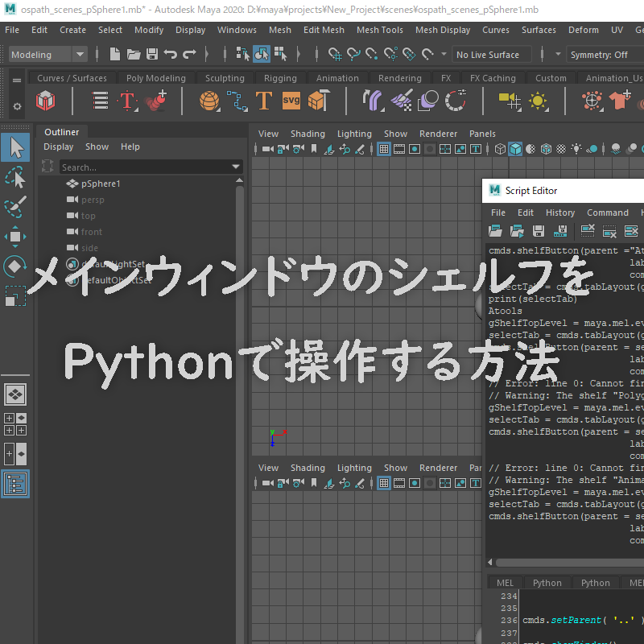Open the History menu in the Script Editor
The height and width of the screenshot is (644, 644).
pos(559,213)
